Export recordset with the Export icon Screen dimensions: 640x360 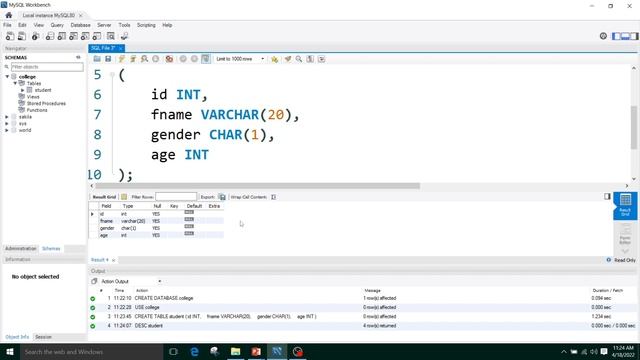coord(222,197)
